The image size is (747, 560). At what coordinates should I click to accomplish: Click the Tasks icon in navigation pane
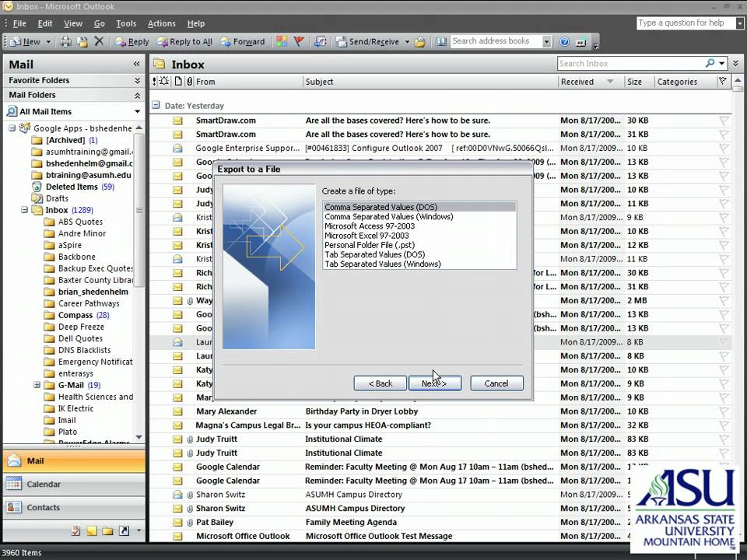(75, 531)
